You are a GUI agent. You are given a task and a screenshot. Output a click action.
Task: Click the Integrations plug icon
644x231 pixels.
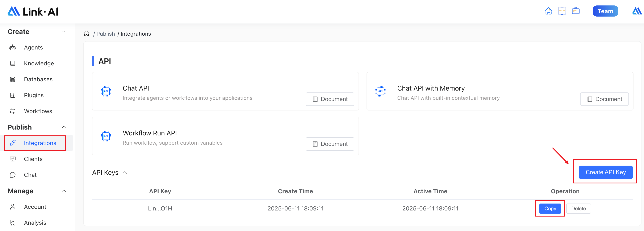pyautogui.click(x=13, y=143)
